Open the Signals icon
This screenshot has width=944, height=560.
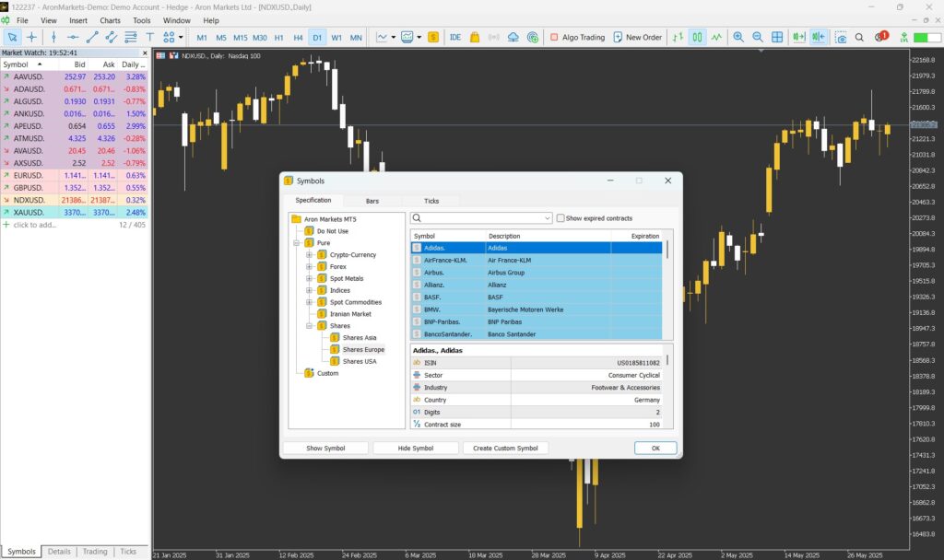pyautogui.click(x=494, y=37)
